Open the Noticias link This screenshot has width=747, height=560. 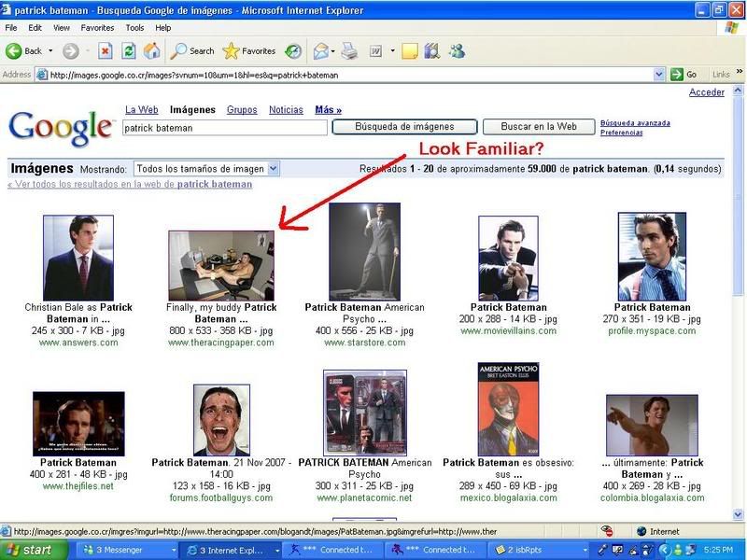click(x=286, y=110)
